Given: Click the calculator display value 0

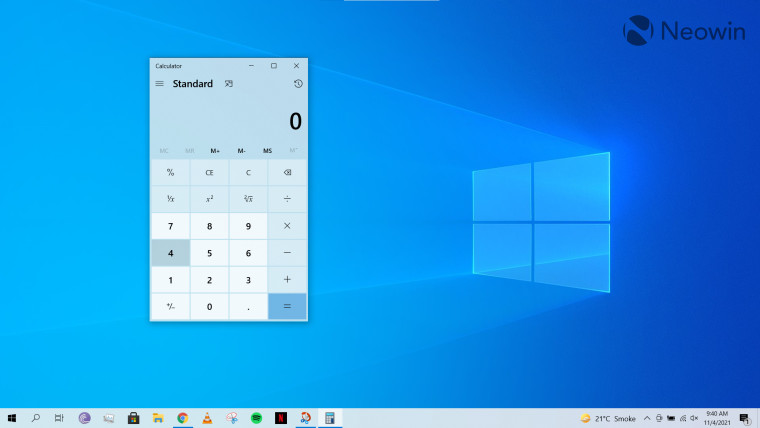Looking at the screenshot, I should [295, 121].
